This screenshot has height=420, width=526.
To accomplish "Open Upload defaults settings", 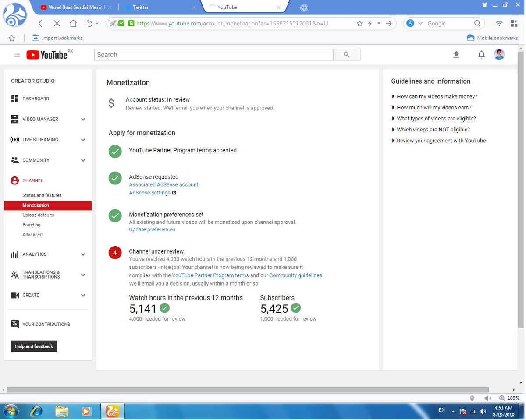I will tap(38, 215).
